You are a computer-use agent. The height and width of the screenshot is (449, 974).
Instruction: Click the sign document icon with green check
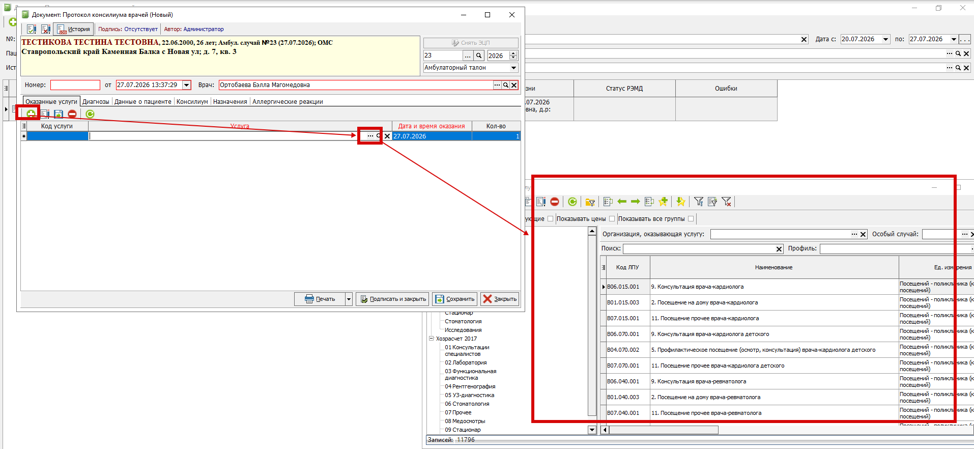31,29
